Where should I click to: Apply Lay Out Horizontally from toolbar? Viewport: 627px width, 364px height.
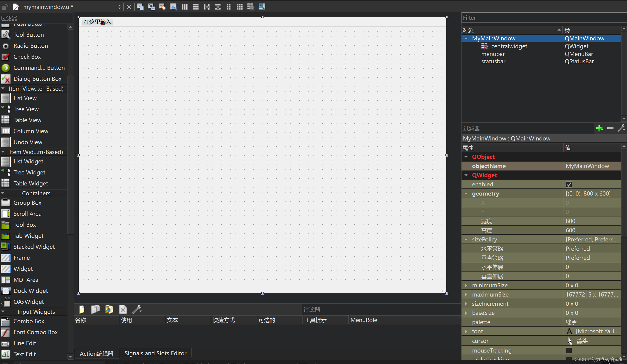click(x=185, y=7)
